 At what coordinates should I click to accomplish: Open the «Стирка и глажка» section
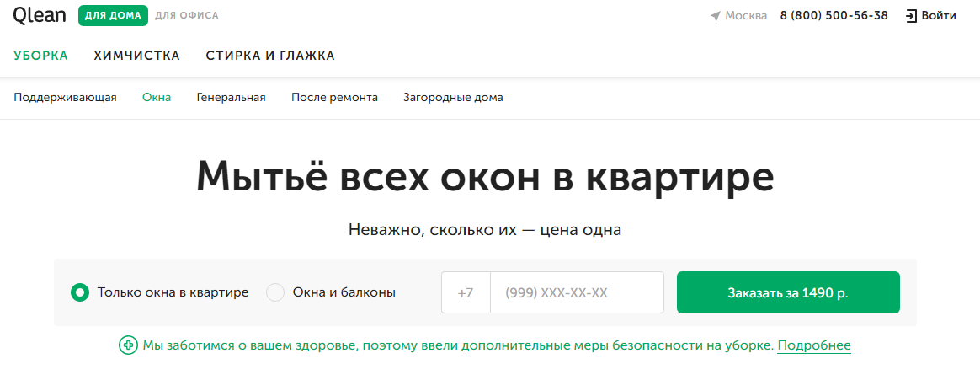270,56
